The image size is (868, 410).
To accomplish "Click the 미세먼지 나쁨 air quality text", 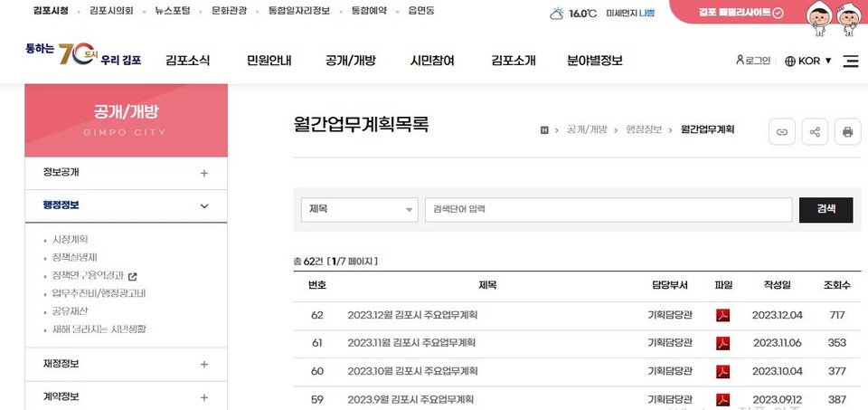I will tap(630, 13).
